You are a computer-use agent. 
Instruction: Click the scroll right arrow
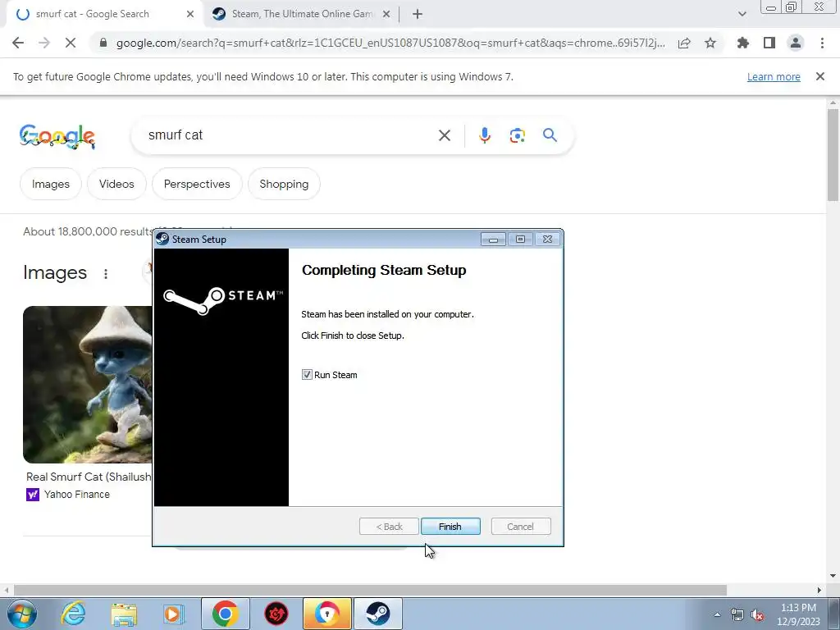pyautogui.click(x=819, y=590)
